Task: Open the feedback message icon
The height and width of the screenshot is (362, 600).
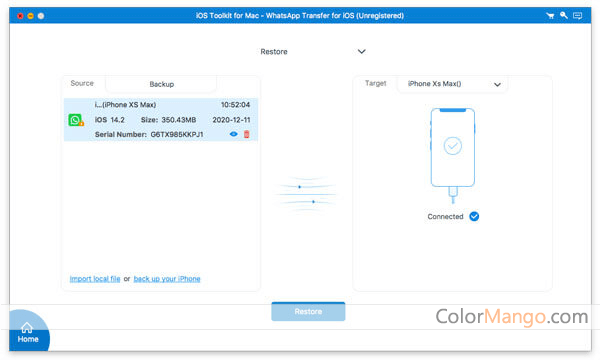Action: [x=577, y=16]
